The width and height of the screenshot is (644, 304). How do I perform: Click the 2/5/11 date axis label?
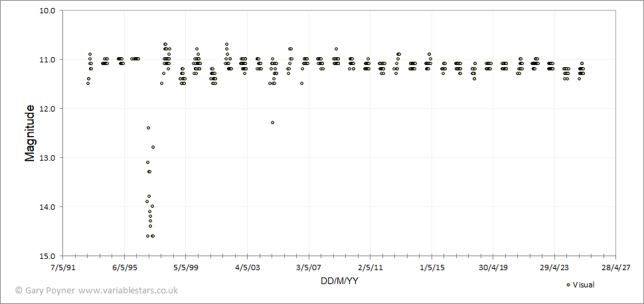[370, 267]
